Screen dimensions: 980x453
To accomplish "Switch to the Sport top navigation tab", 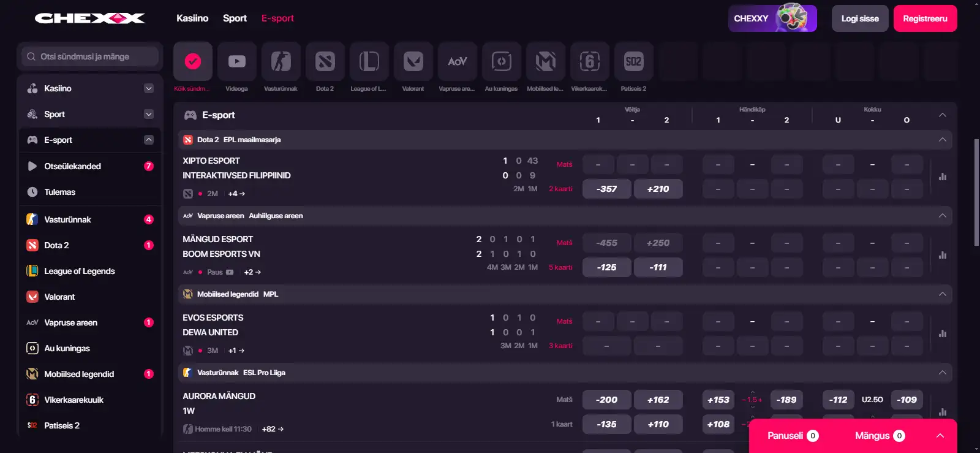I will click(235, 18).
